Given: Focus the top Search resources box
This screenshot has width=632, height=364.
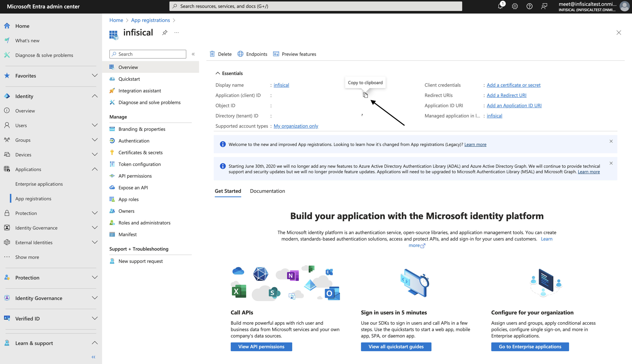Looking at the screenshot, I should (316, 6).
